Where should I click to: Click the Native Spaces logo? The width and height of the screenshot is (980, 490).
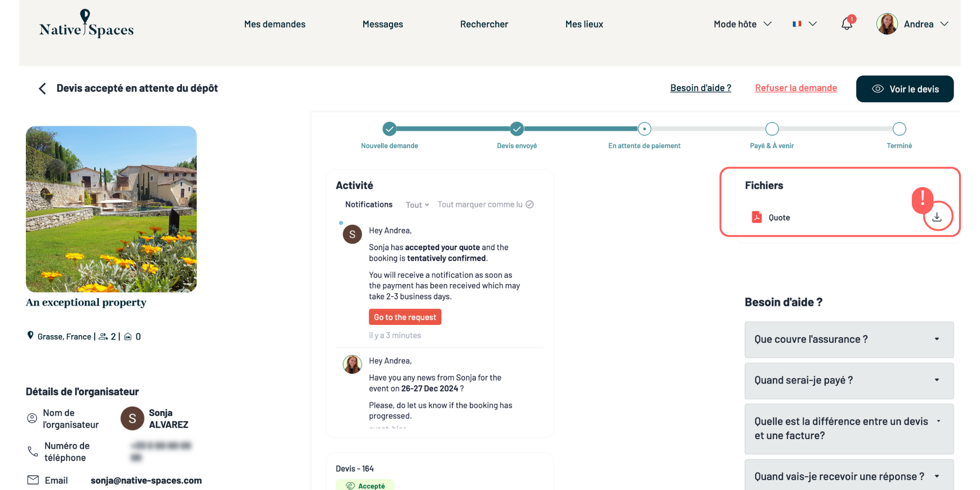click(86, 24)
